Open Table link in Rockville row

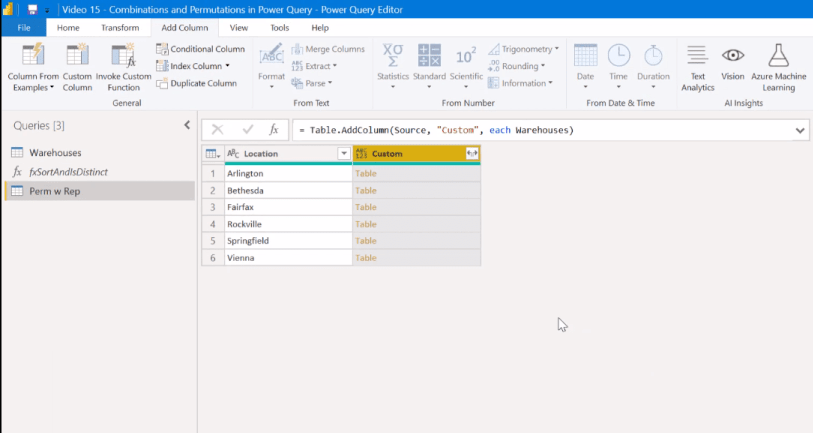pos(366,224)
